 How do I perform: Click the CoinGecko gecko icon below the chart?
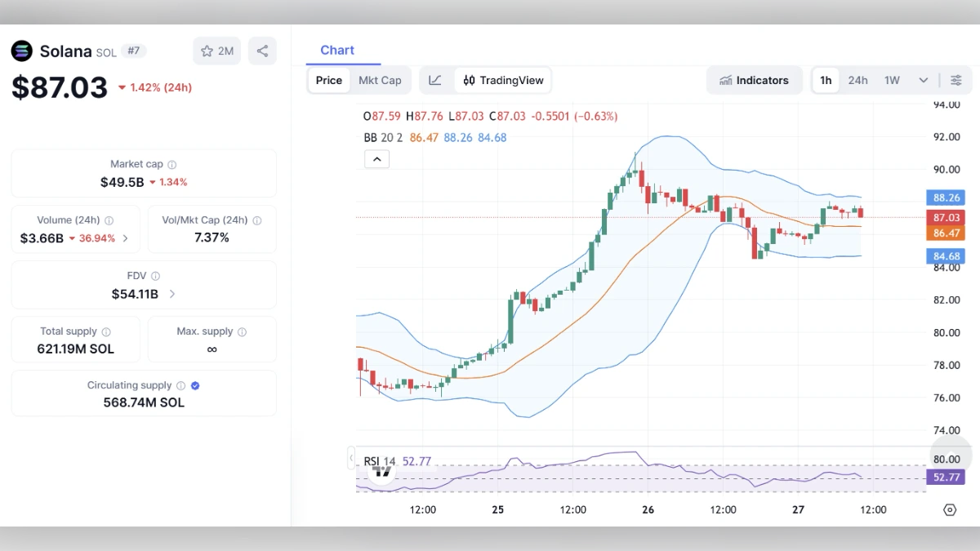950,509
